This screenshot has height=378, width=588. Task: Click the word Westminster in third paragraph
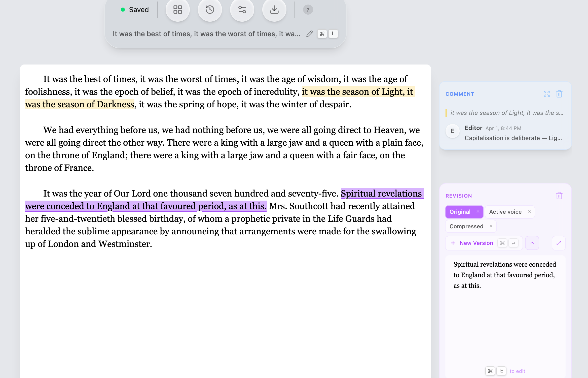pos(124,244)
